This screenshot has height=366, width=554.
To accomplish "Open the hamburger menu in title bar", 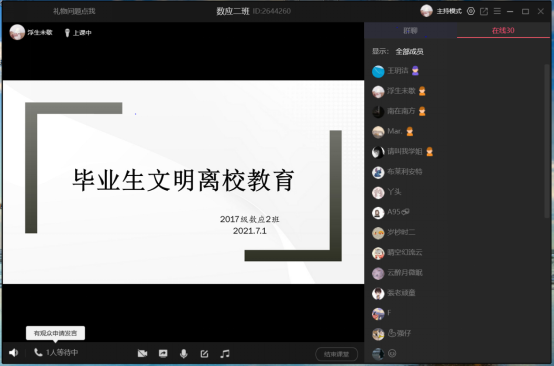I will [497, 11].
